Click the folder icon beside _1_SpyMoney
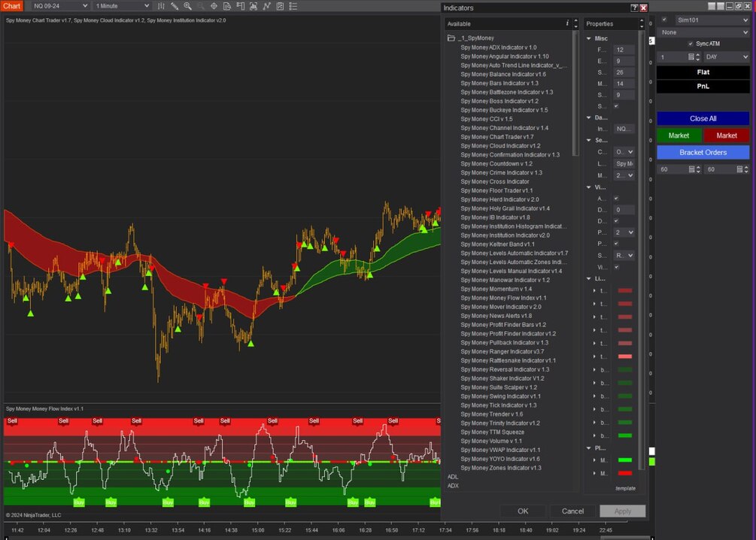The image size is (756, 540). pos(451,38)
